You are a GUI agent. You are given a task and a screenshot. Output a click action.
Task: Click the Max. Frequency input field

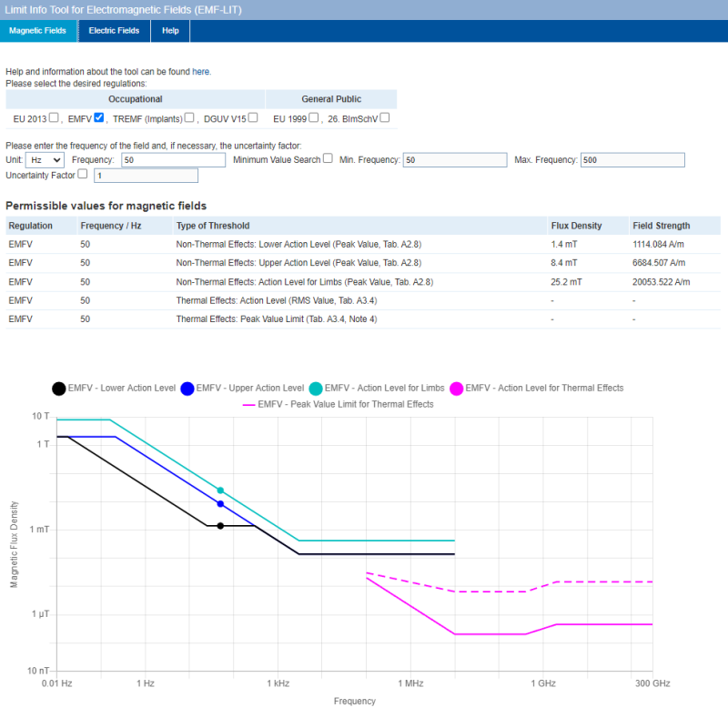[632, 160]
